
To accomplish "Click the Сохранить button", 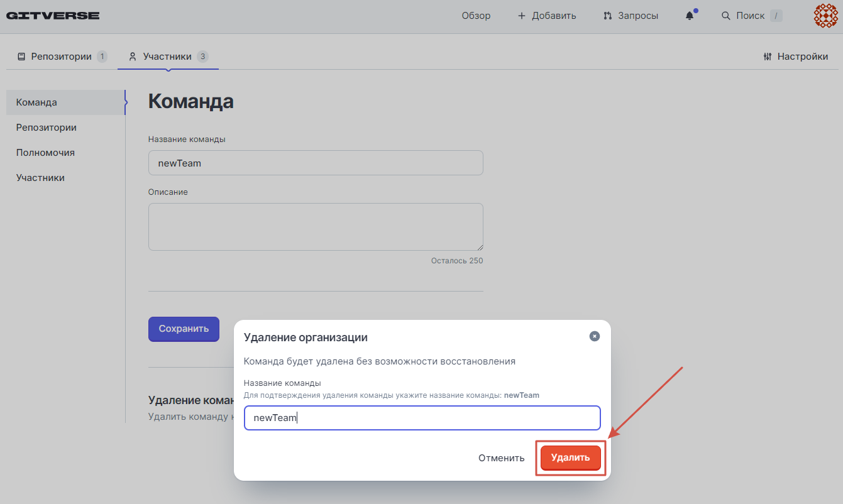I will pyautogui.click(x=184, y=329).
